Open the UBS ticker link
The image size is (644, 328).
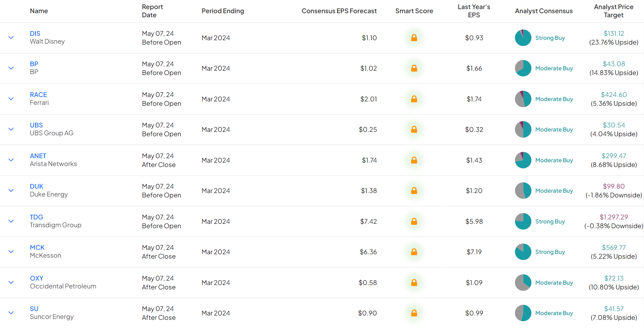point(36,125)
